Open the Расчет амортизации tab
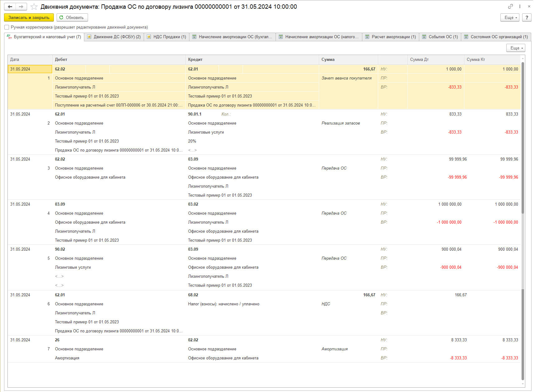The width and height of the screenshot is (534, 392). pos(391,37)
